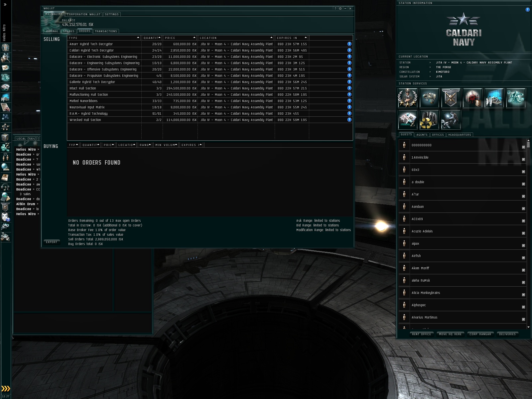Image resolution: width=532 pixels, height=399 pixels.
Task: Open People & Places in the sidebar
Action: (x=6, y=57)
